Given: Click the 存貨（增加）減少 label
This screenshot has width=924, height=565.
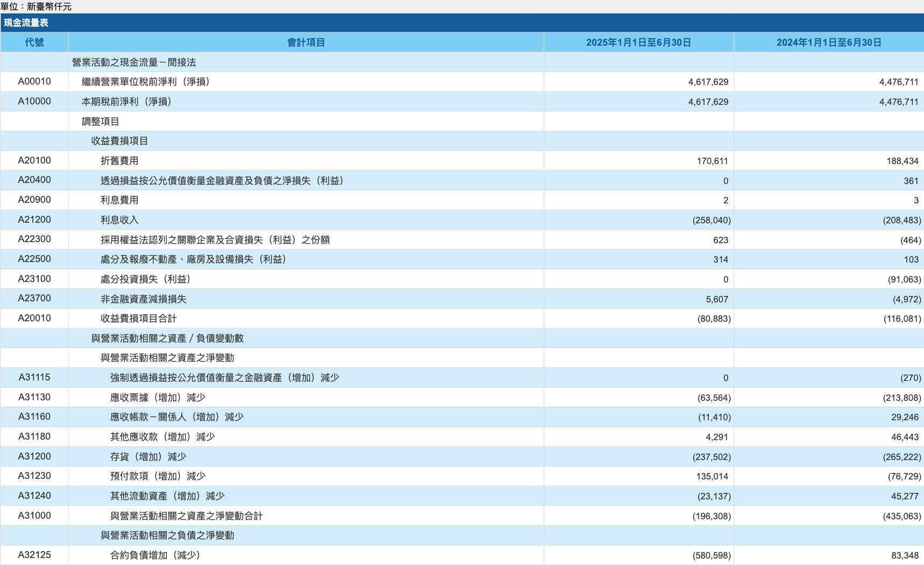Looking at the screenshot, I should click(x=148, y=456).
